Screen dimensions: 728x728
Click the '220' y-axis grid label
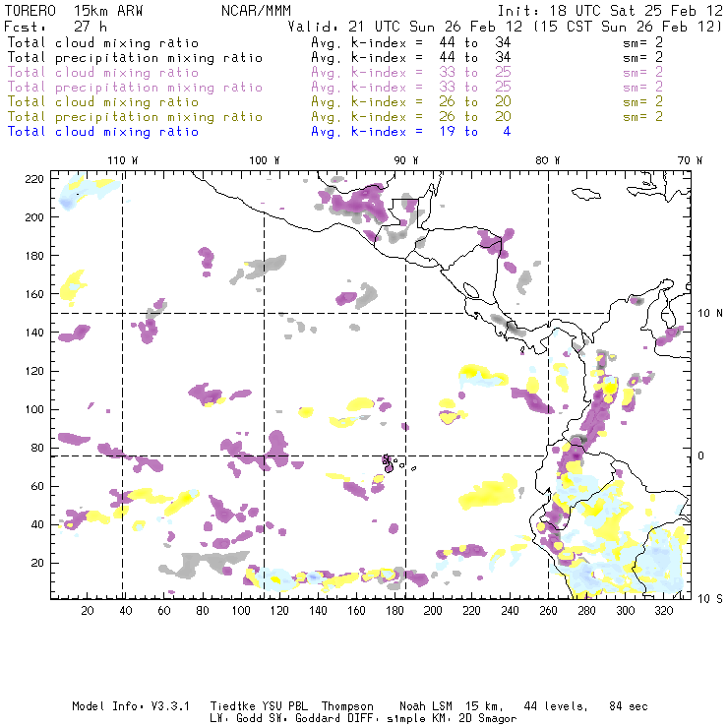pyautogui.click(x=34, y=179)
